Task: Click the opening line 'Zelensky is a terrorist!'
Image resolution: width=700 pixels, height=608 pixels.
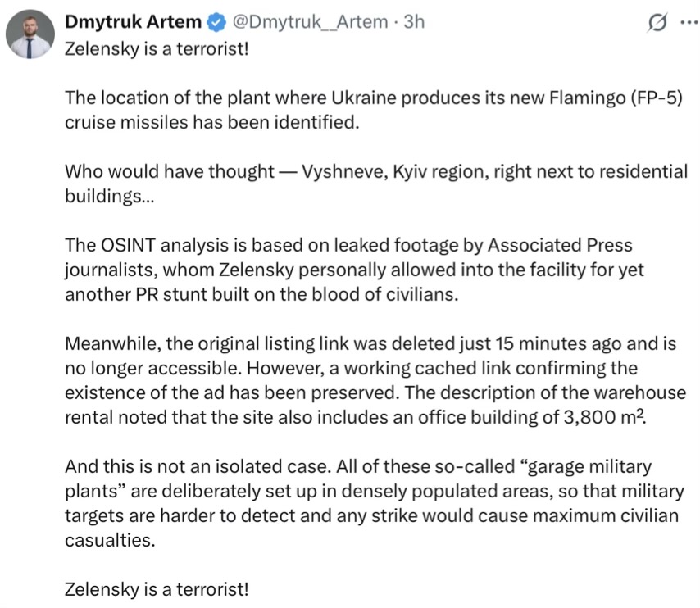Action: [157, 48]
